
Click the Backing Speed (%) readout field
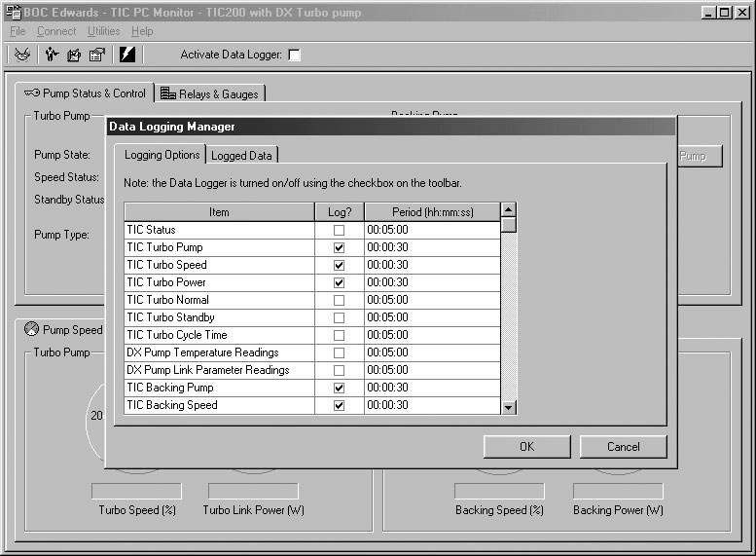tap(499, 492)
